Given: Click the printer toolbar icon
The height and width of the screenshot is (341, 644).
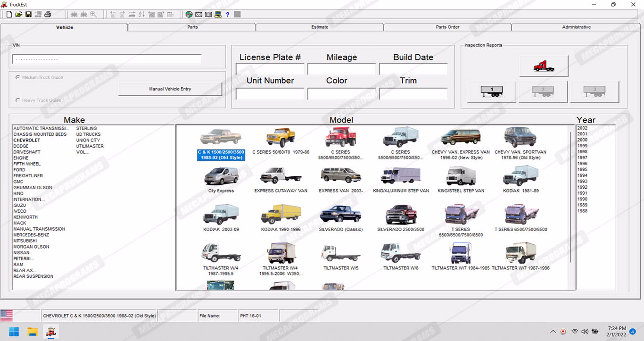Looking at the screenshot, I should [48, 15].
